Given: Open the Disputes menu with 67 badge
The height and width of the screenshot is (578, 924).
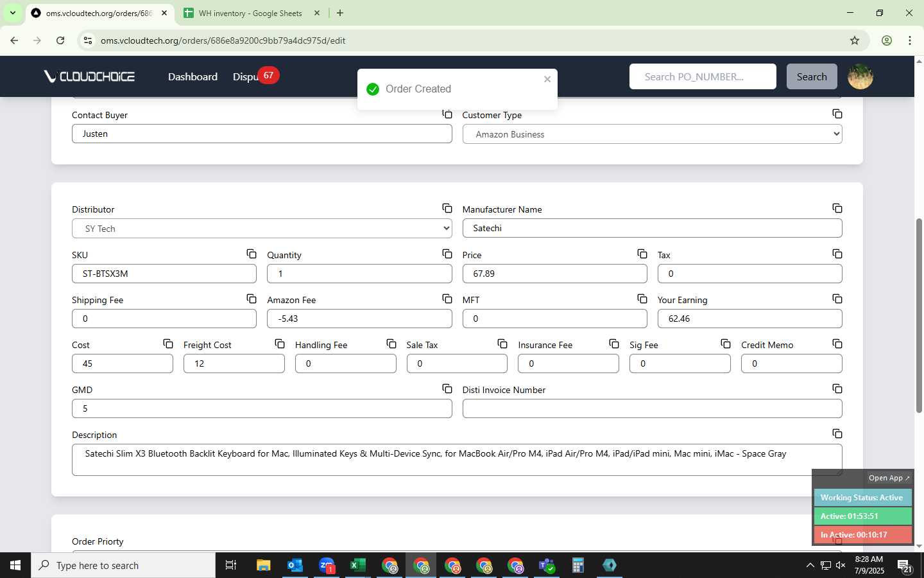Looking at the screenshot, I should pos(255,76).
